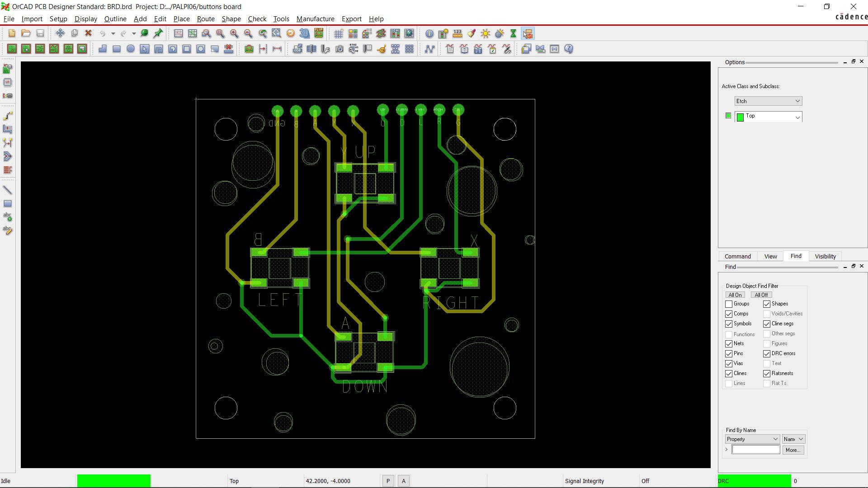868x488 pixels.
Task: Open the Etch class dropdown
Action: pyautogui.click(x=768, y=101)
